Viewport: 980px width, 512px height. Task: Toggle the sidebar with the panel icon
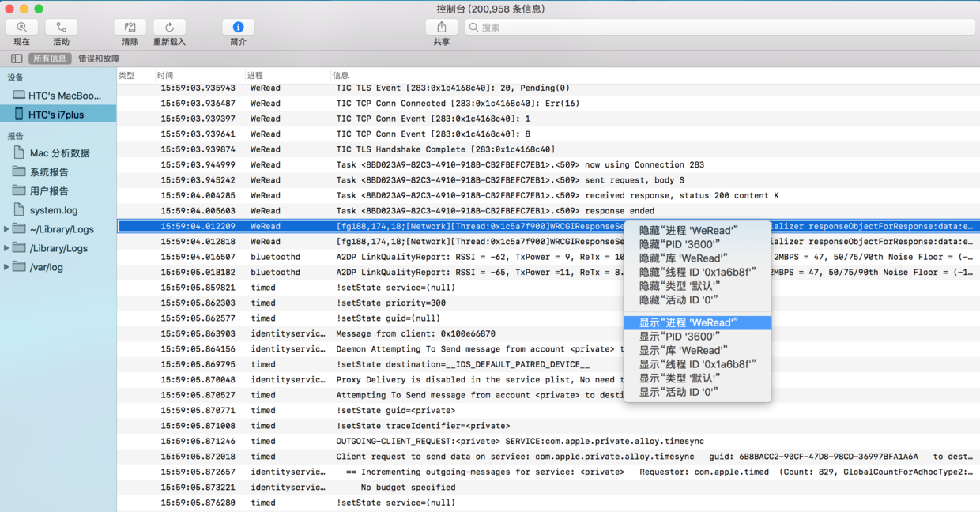(16, 58)
